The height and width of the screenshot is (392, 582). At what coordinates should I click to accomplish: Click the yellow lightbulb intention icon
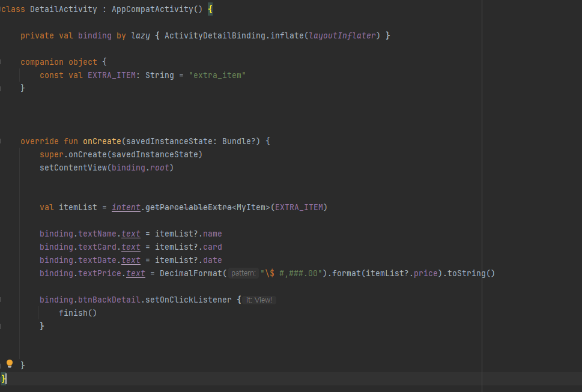(x=10, y=364)
